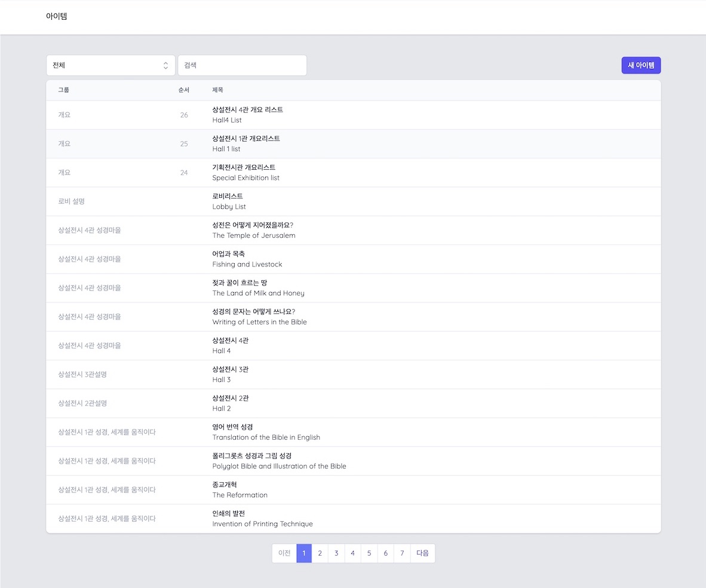Click the 이전 previous page button
The height and width of the screenshot is (588, 706).
284,553
